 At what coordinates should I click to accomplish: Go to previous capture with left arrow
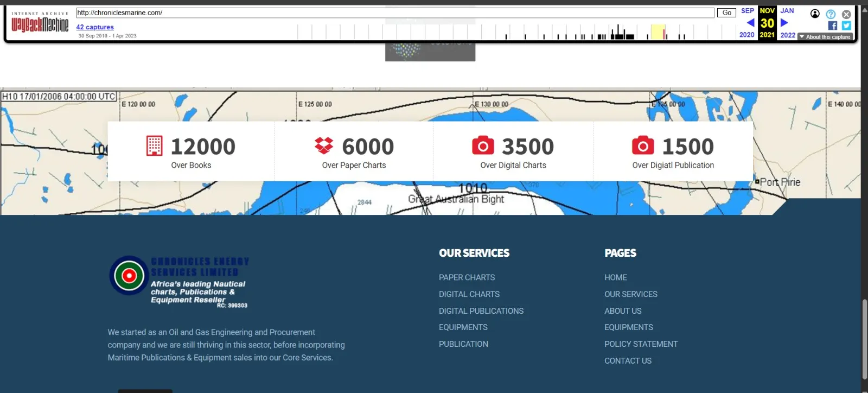point(750,23)
